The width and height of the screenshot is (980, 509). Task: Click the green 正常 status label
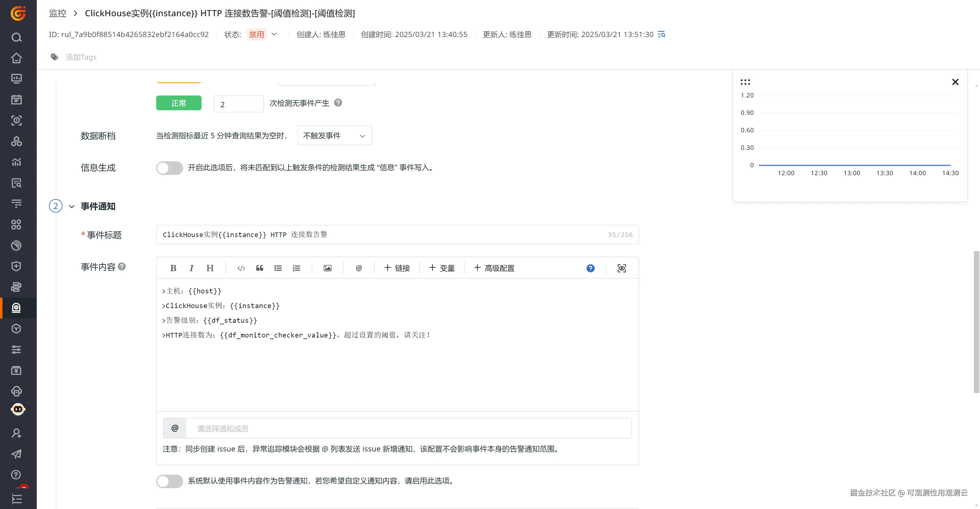179,103
